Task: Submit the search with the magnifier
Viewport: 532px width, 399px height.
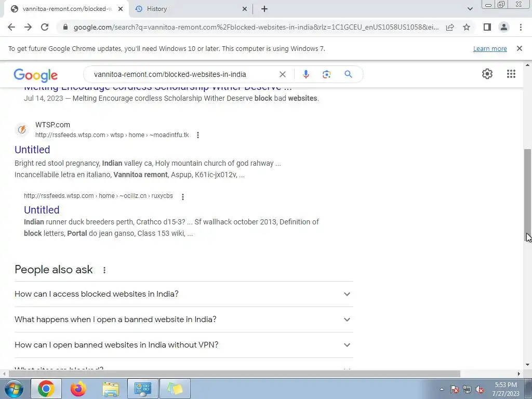Action: point(348,74)
